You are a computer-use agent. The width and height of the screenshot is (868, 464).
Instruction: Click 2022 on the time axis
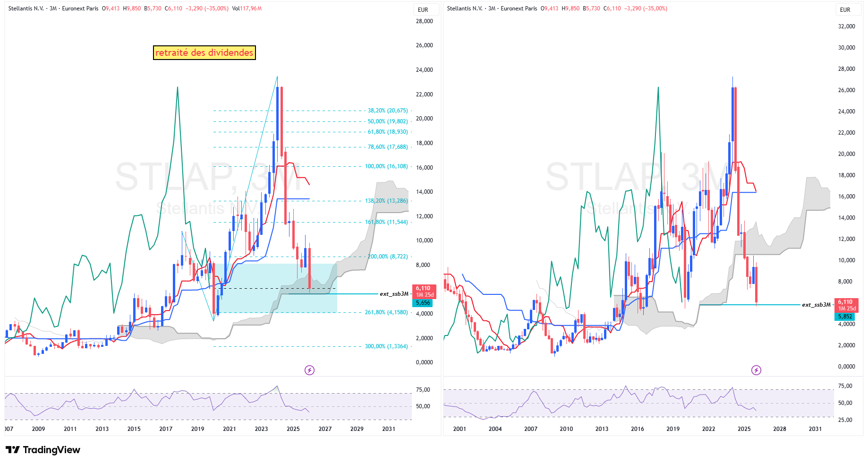click(708, 429)
